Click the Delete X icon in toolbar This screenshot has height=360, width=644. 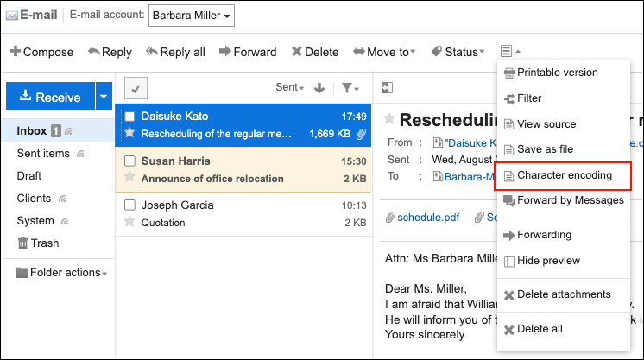pos(297,52)
